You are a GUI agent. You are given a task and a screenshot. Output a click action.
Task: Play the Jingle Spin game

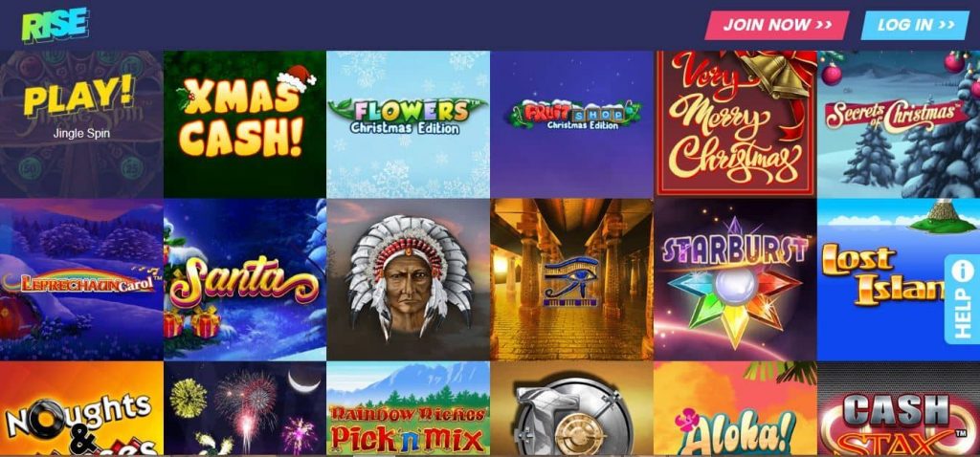pos(81,124)
